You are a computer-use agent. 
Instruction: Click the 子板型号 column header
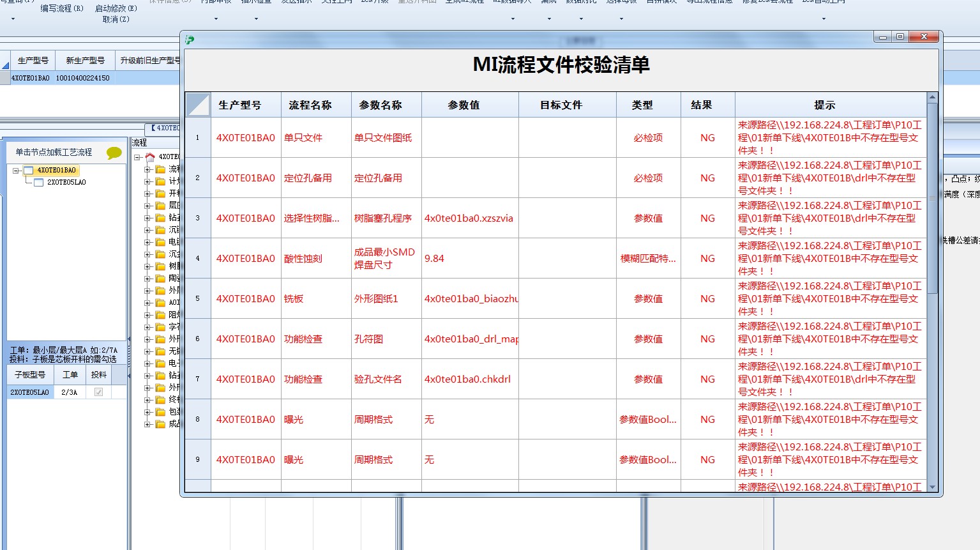click(30, 375)
